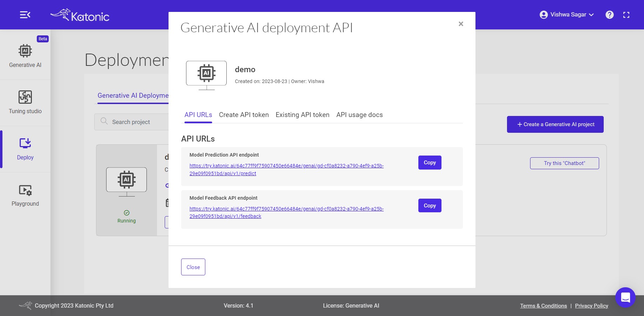
Task: Switch to the API URLs tab
Action: point(198,115)
